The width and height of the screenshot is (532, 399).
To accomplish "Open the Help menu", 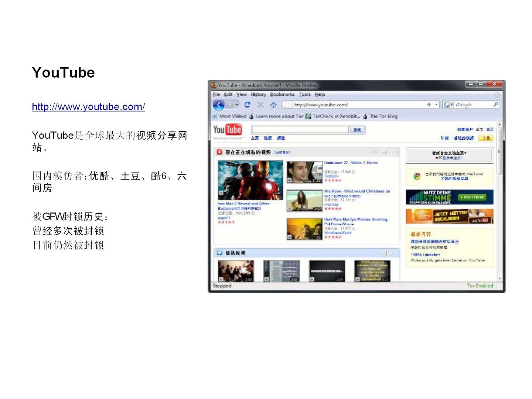I will click(x=320, y=95).
